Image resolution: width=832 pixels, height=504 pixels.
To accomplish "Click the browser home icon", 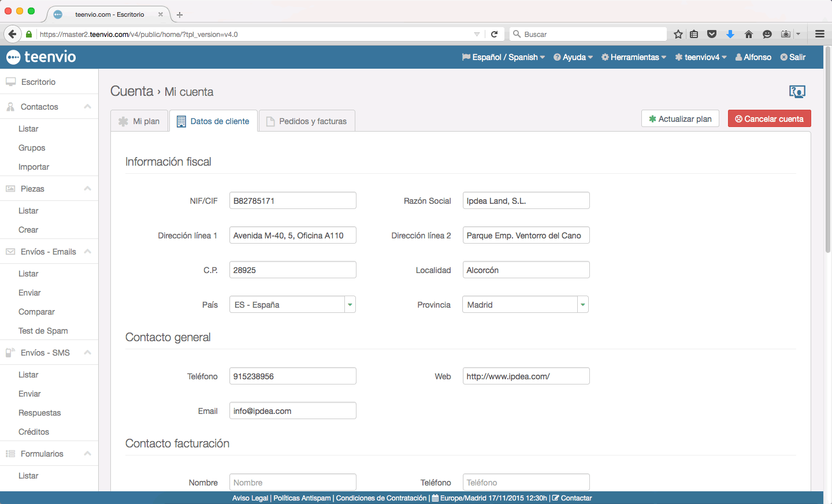I will tap(749, 34).
